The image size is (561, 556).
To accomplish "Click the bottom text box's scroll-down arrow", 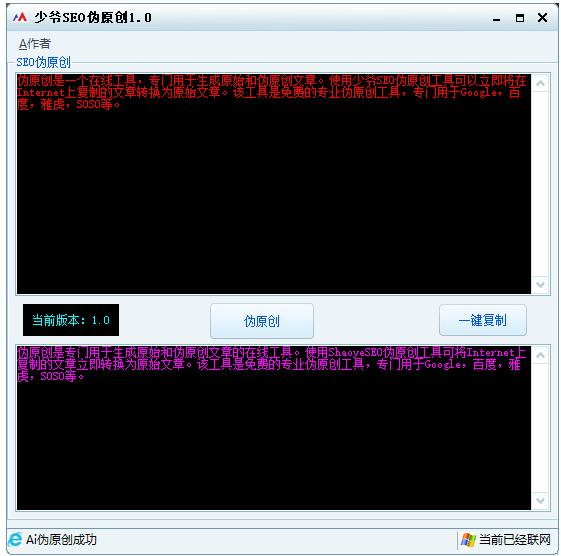I will [x=541, y=501].
